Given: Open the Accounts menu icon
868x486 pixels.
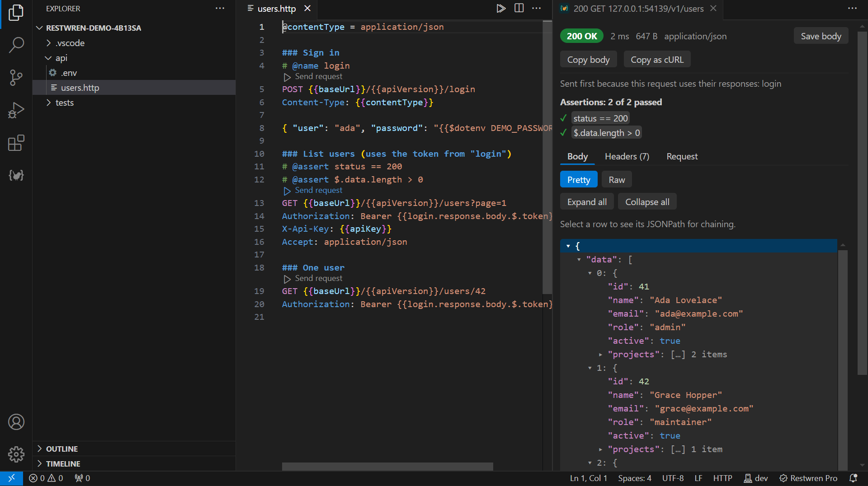Looking at the screenshot, I should 16,422.
